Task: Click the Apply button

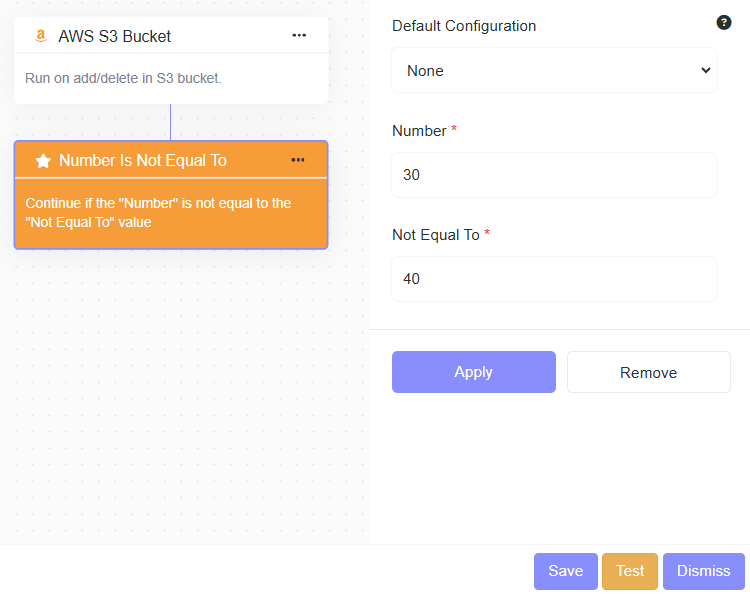Action: click(x=474, y=372)
